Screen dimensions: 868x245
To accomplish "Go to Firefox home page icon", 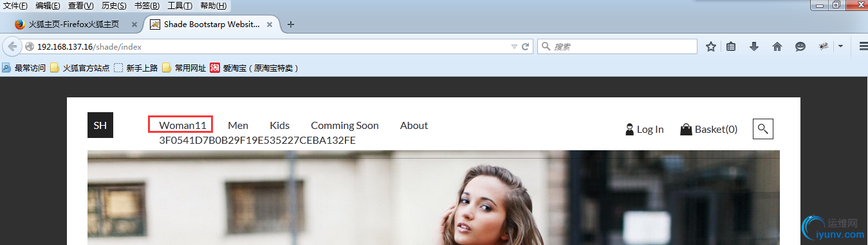I will coord(777,46).
